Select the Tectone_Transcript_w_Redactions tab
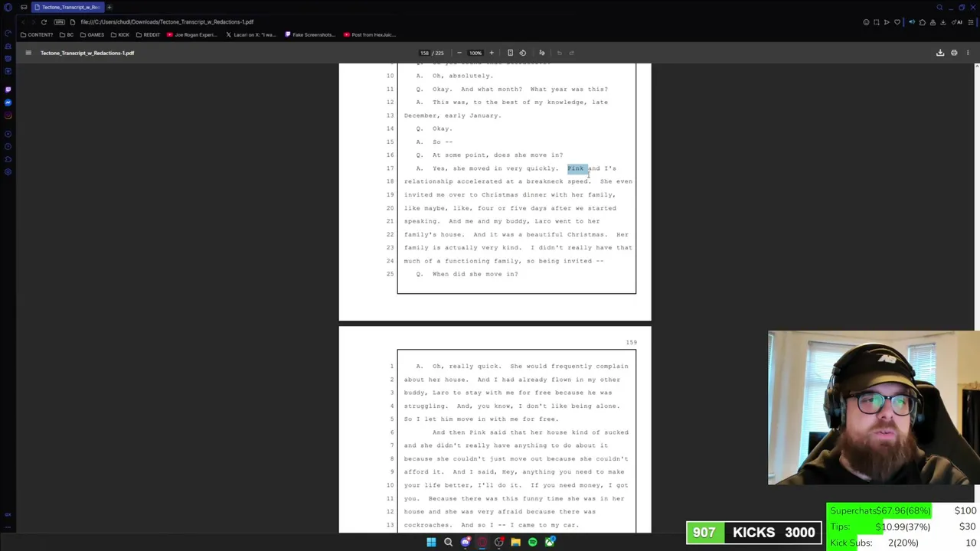Image resolution: width=980 pixels, height=551 pixels. click(x=69, y=7)
